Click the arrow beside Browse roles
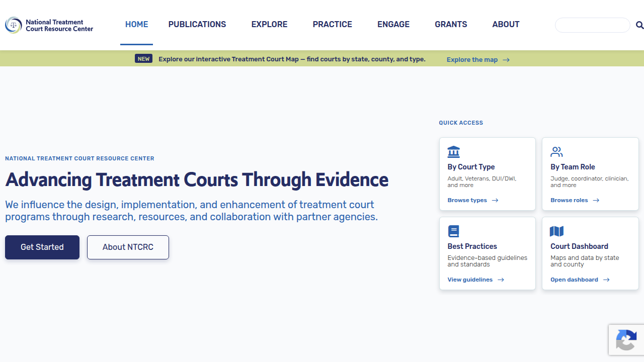 pyautogui.click(x=596, y=200)
